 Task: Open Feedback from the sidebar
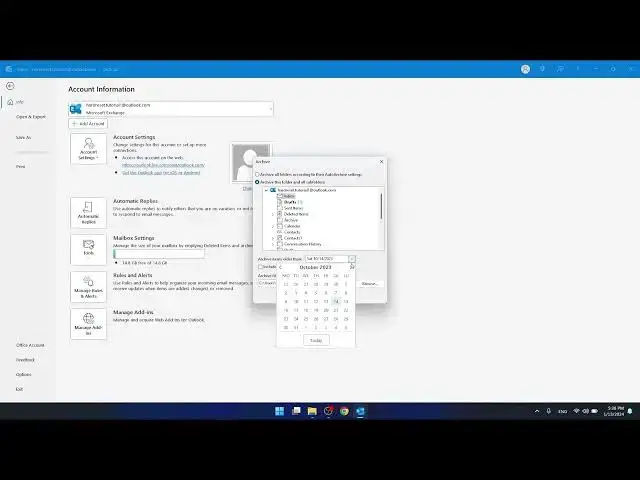25,360
